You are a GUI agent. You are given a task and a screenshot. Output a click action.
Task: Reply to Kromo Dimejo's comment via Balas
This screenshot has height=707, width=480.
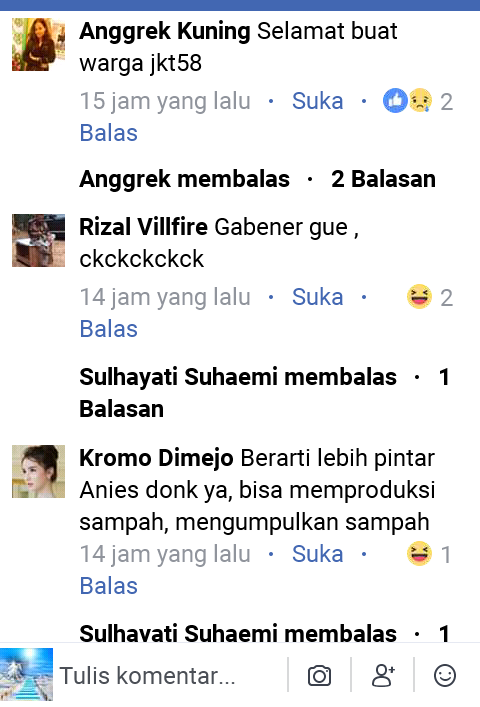point(109,586)
